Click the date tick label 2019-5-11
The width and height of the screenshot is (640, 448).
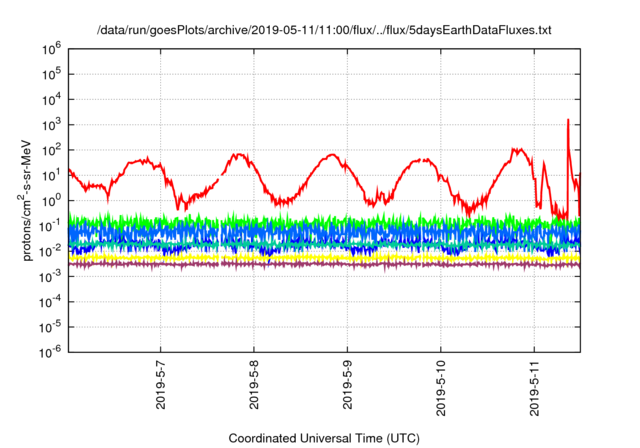tap(534, 388)
